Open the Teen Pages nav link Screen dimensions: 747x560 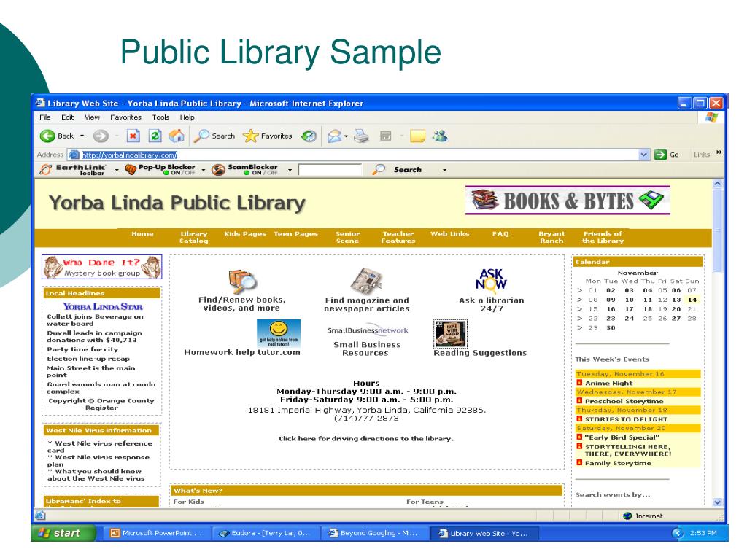tap(296, 234)
